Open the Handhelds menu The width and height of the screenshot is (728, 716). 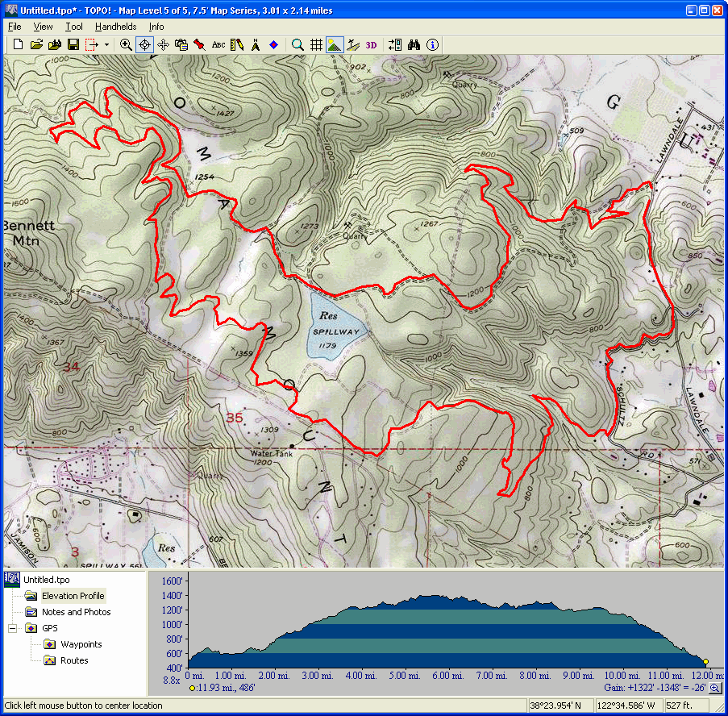[115, 27]
